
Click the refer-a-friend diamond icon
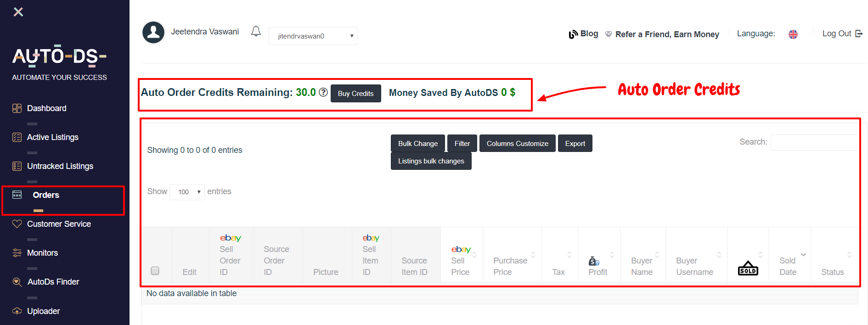[609, 34]
